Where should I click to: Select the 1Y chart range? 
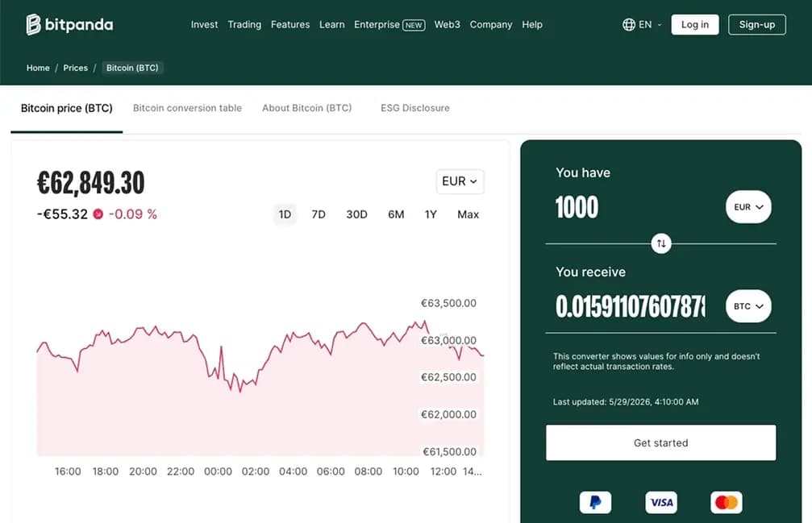(x=431, y=214)
